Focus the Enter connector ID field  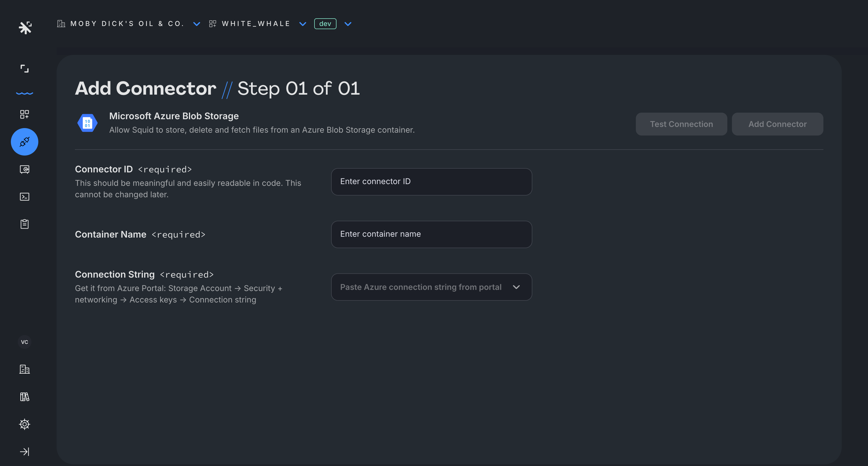(432, 182)
